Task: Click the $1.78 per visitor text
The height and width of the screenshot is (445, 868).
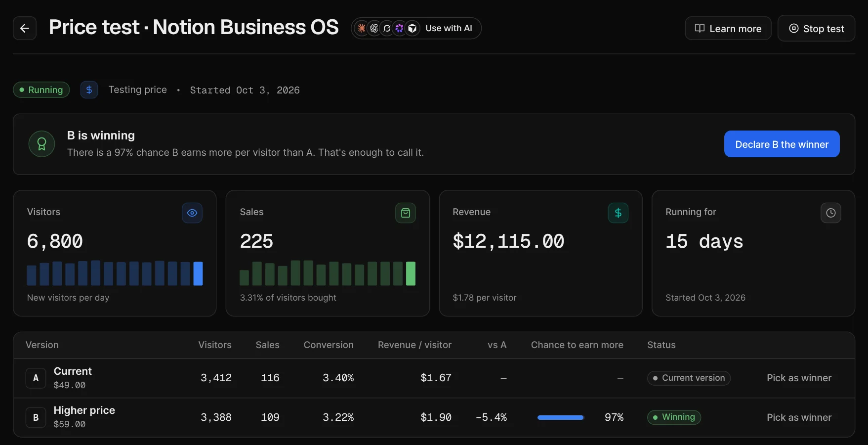Action: (x=484, y=298)
